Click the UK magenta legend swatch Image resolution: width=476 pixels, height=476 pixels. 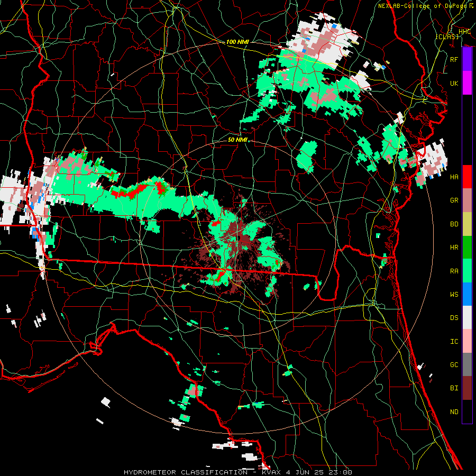[467, 83]
